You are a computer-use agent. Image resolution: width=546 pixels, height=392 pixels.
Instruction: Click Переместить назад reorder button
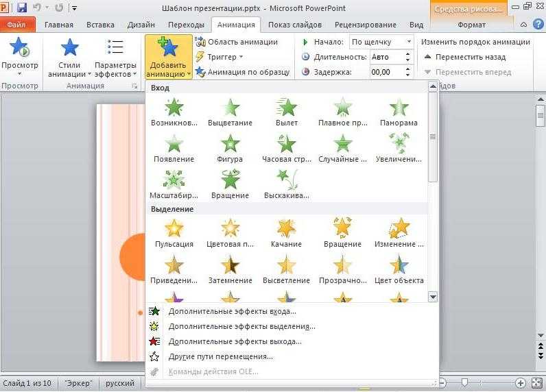[x=465, y=57]
